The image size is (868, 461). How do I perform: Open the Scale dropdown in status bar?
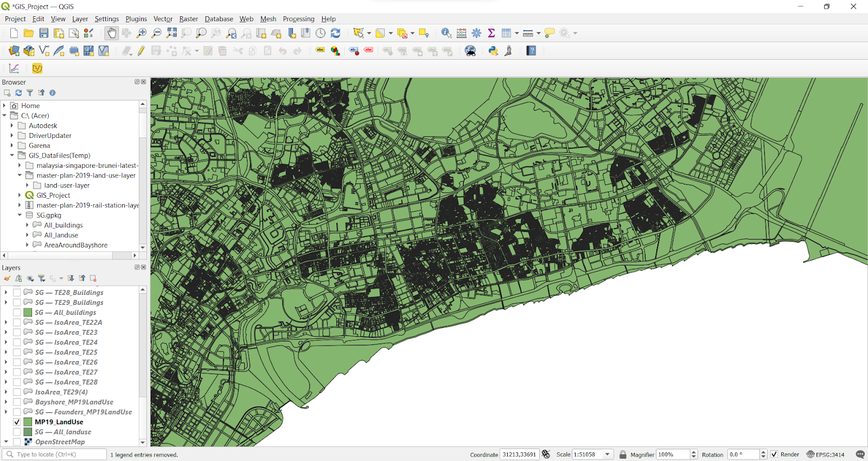click(608, 454)
